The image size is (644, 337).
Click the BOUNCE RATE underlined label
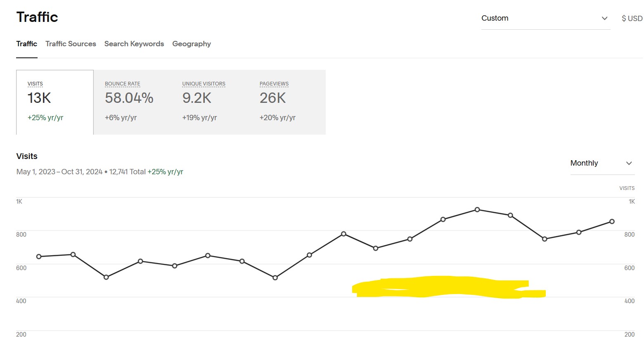click(123, 84)
